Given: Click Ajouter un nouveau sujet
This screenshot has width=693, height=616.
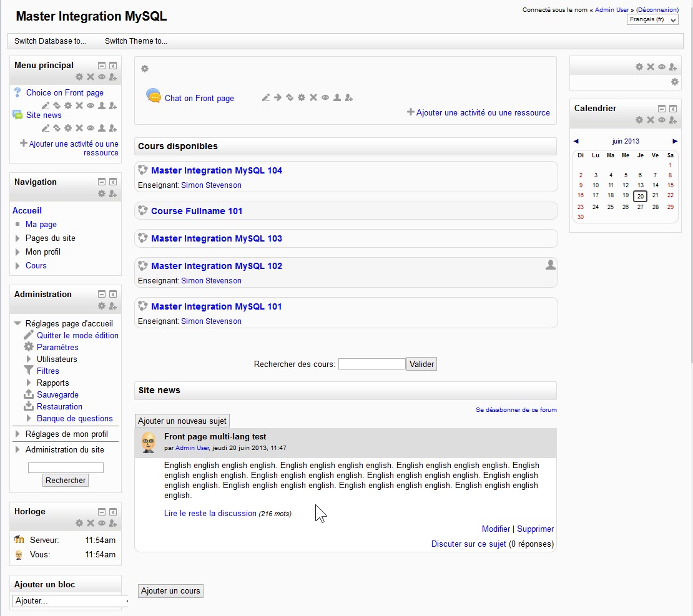Looking at the screenshot, I should [182, 421].
